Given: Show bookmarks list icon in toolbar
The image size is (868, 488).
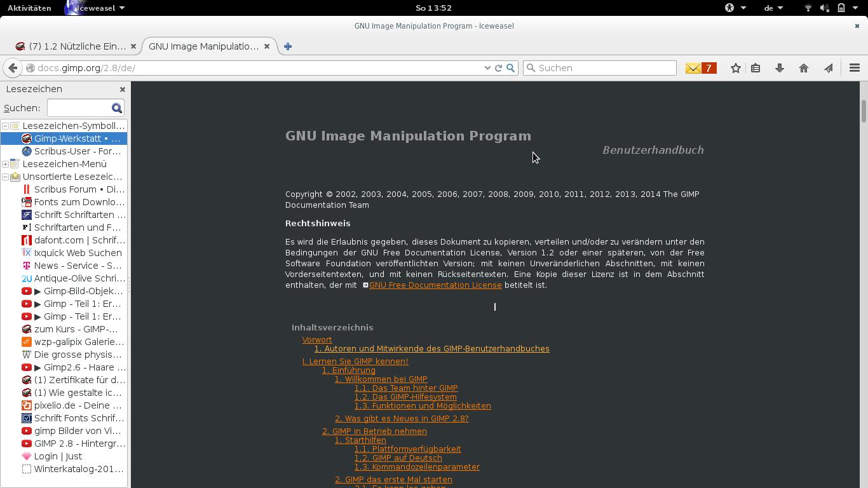Looking at the screenshot, I should (756, 68).
